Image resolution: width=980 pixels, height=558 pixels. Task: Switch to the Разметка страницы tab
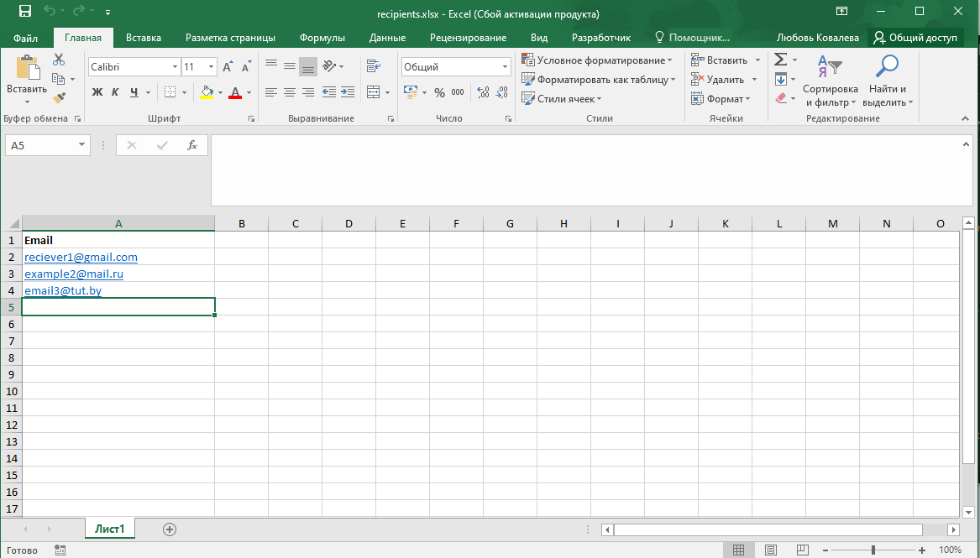pos(230,38)
